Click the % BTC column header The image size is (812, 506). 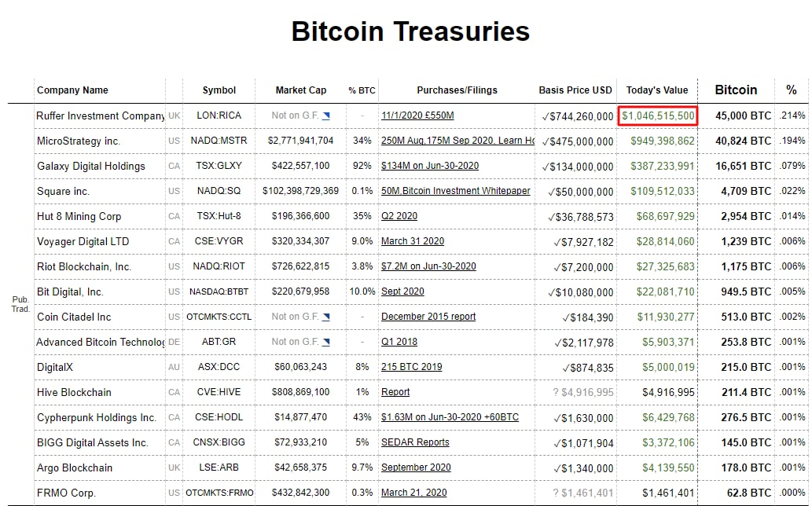click(362, 90)
